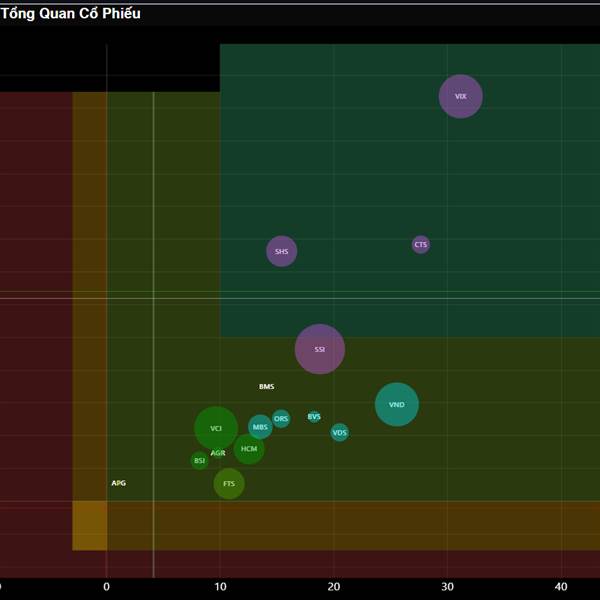Click axis label 20
Screen dimensions: 600x600
334,587
